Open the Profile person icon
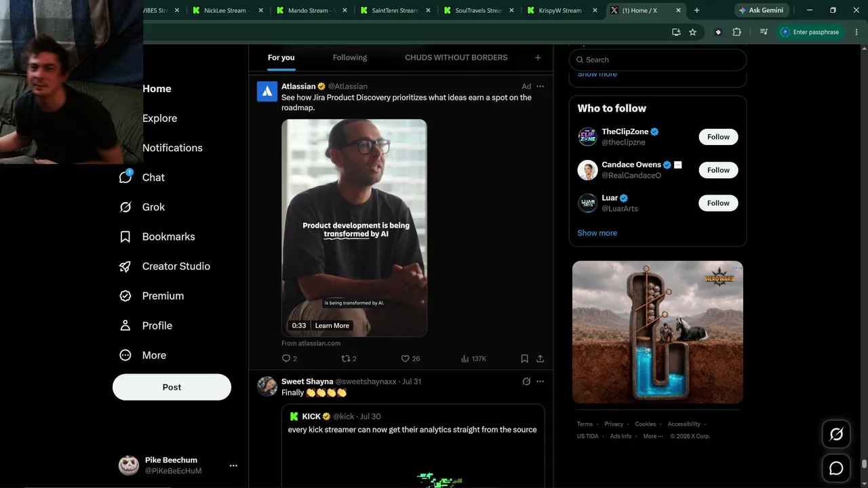 125,325
